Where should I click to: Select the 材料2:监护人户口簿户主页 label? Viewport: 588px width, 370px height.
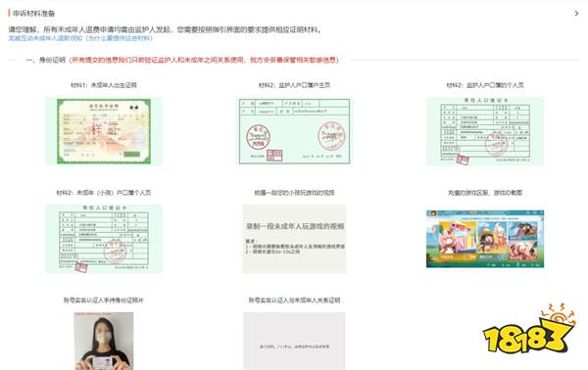[x=294, y=85]
